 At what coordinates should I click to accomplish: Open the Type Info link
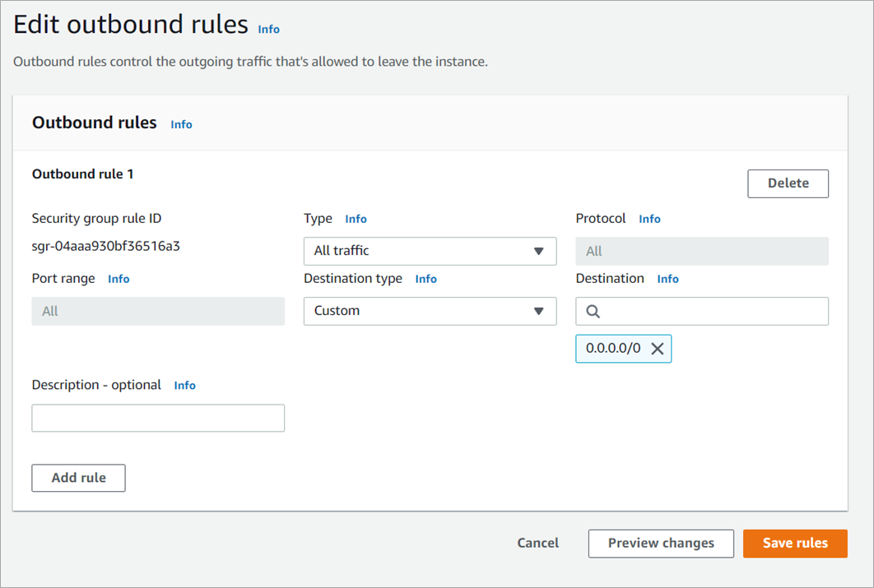pos(356,220)
